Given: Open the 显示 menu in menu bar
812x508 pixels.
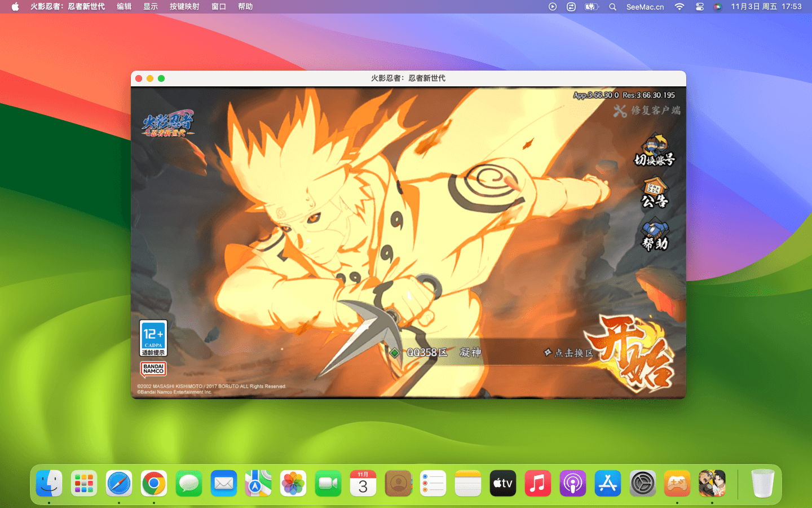Looking at the screenshot, I should [x=151, y=7].
